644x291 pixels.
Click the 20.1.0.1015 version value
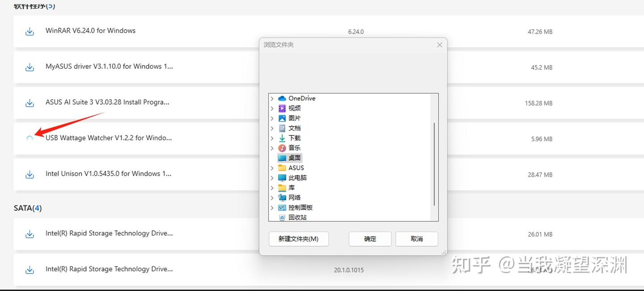click(349, 270)
